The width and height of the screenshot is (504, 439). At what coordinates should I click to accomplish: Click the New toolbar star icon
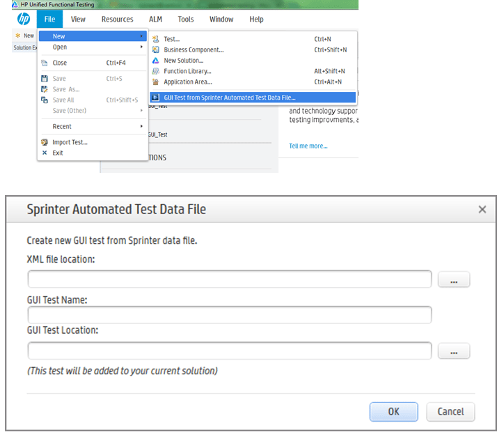pos(18,36)
